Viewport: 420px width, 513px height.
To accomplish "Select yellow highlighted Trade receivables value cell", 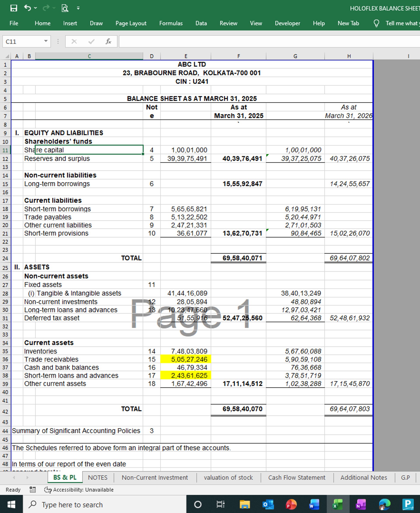I will tap(185, 359).
